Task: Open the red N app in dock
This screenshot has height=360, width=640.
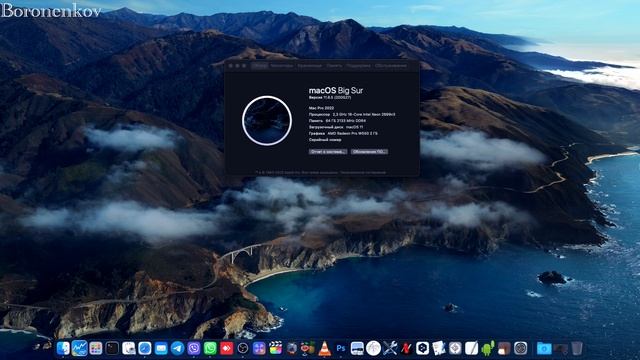Action: (406, 348)
